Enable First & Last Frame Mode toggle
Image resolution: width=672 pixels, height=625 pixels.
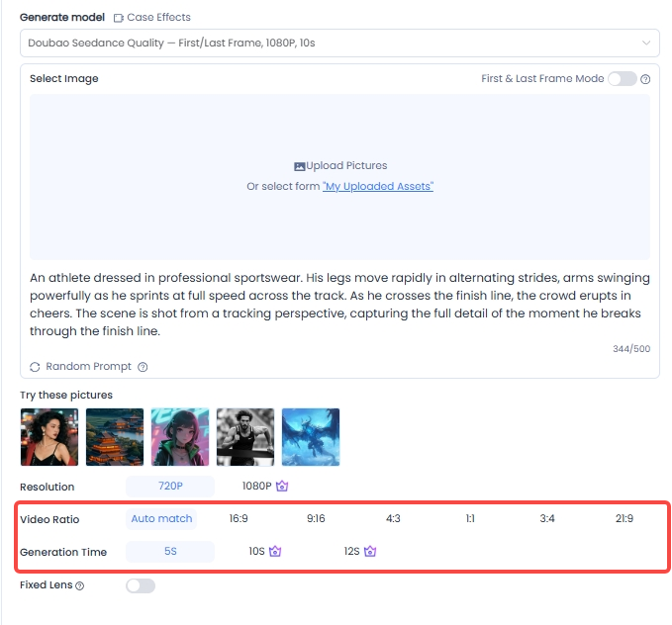point(622,79)
